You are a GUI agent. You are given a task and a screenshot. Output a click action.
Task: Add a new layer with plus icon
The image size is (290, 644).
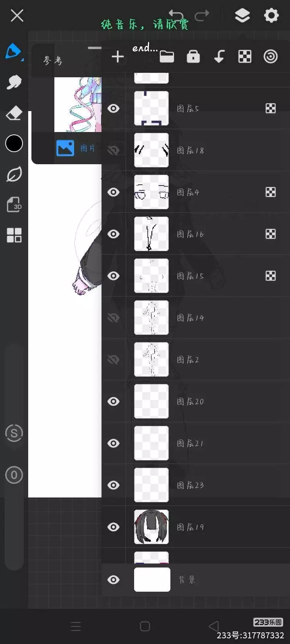tap(118, 57)
